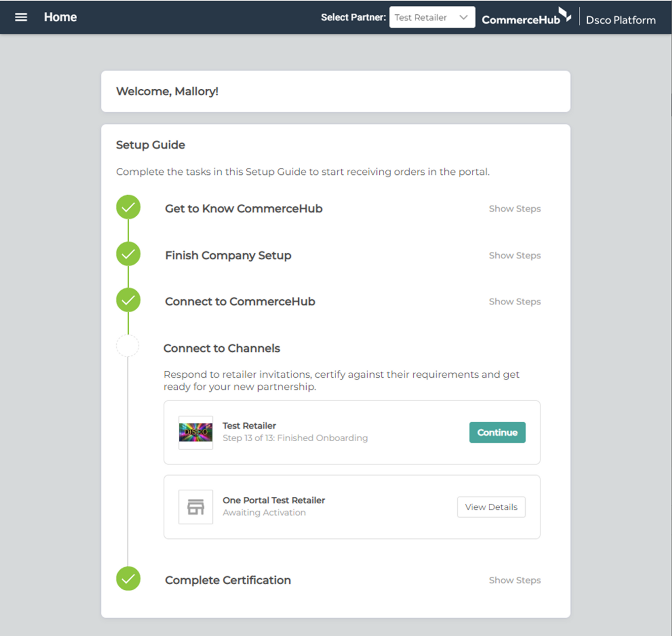Screen dimensions: 672x636
Task: Click the Connect to Channels heading
Action: pyautogui.click(x=222, y=349)
